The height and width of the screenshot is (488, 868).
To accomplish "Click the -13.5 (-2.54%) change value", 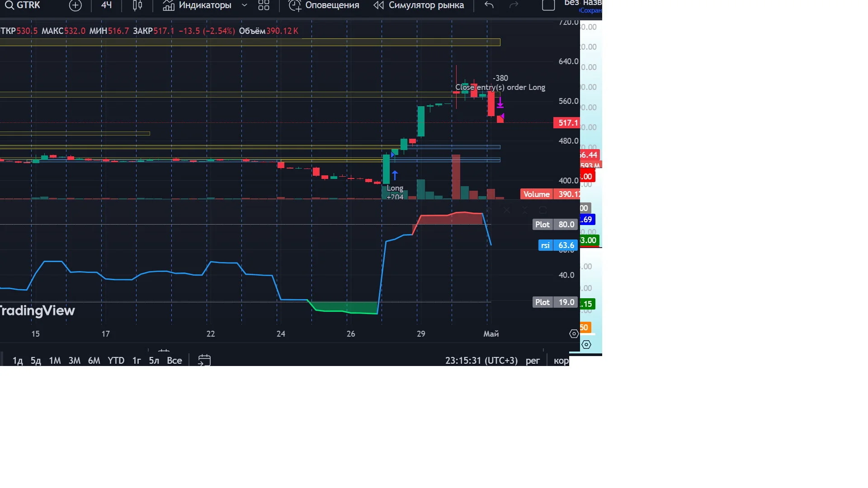I will pyautogui.click(x=207, y=31).
